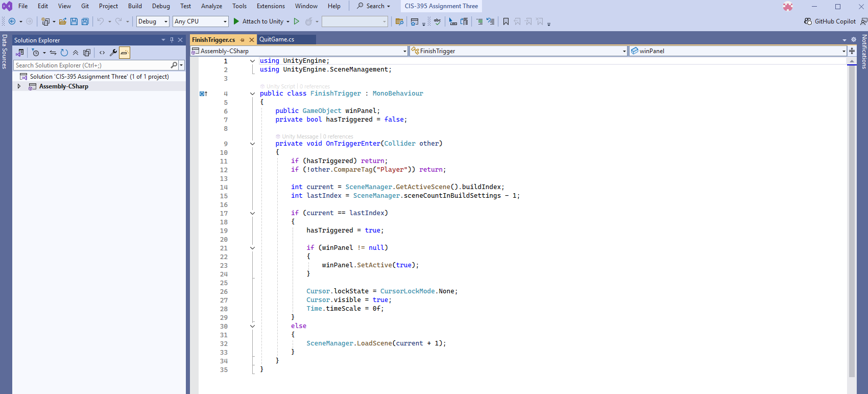
Task: Open the Data Sources side tab
Action: click(5, 52)
